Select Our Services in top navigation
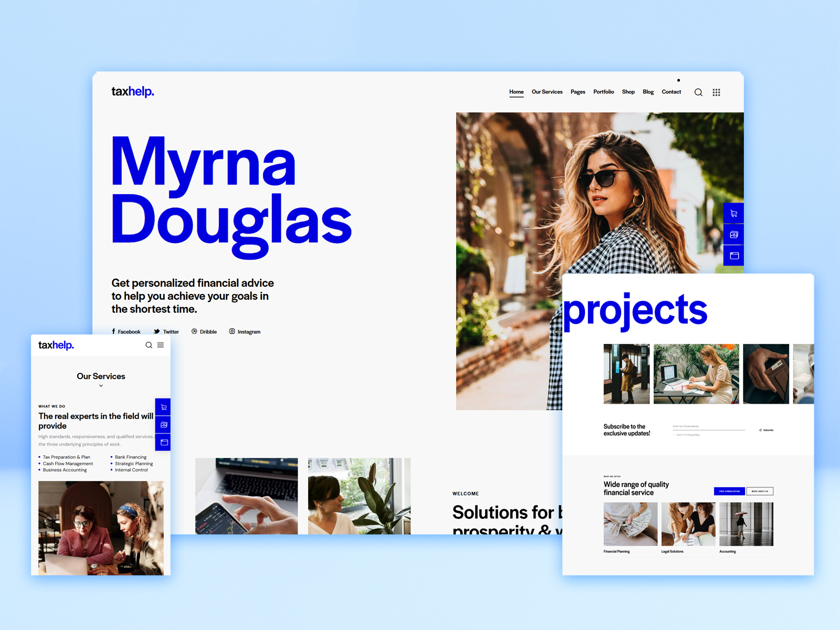The image size is (840, 630). click(547, 92)
